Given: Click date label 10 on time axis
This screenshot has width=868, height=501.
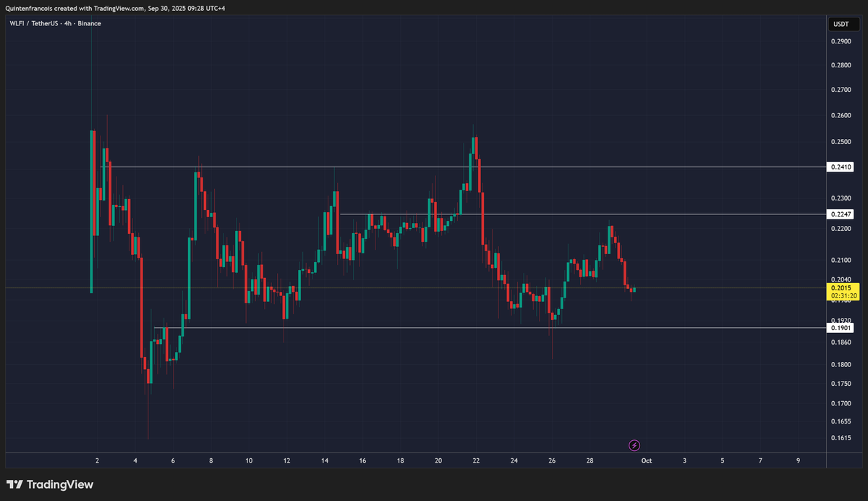Looking at the screenshot, I should (249, 460).
